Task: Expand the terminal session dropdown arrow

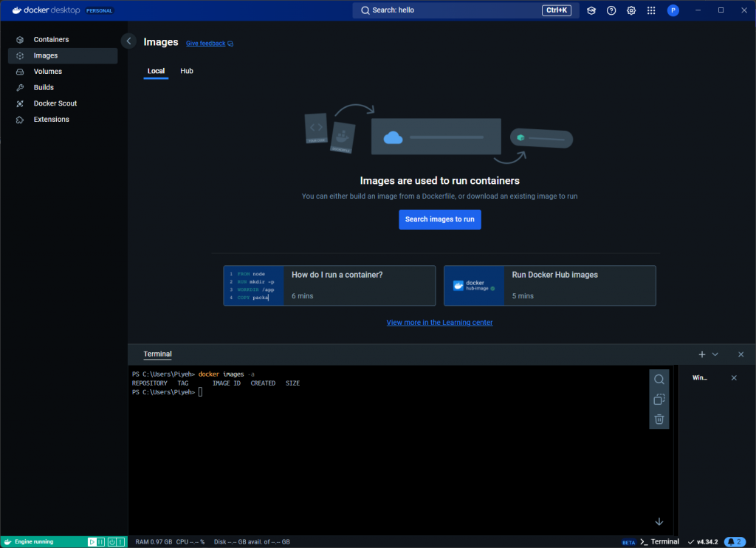Action: pos(715,355)
